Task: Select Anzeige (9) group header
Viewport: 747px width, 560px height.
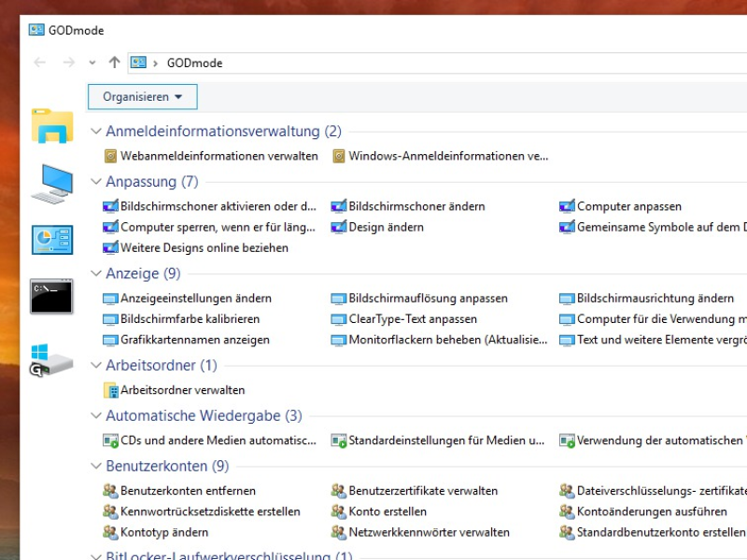Action: click(x=143, y=273)
